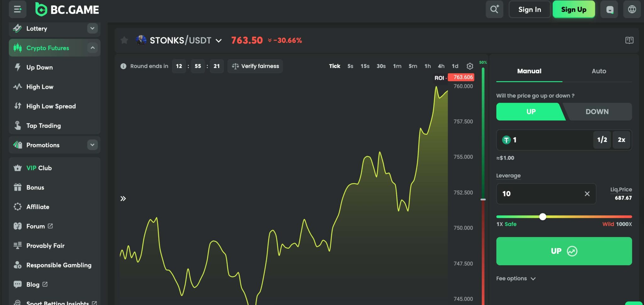Select the 30s chart interval
Screen dimensions: 644x305
(x=381, y=66)
